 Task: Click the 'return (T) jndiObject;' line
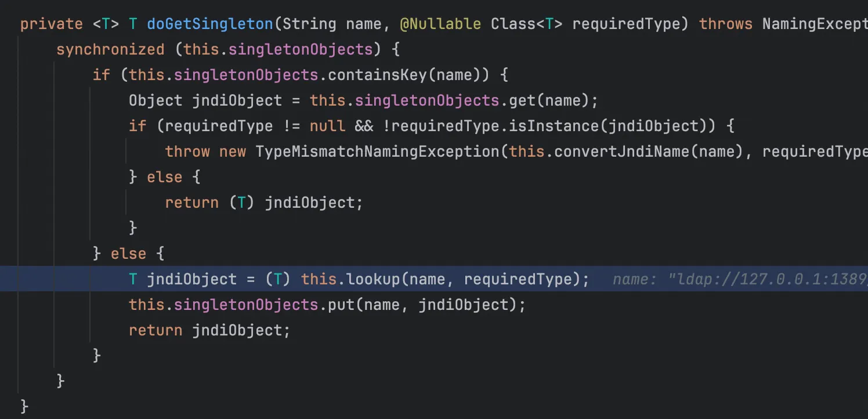pyautogui.click(x=263, y=203)
